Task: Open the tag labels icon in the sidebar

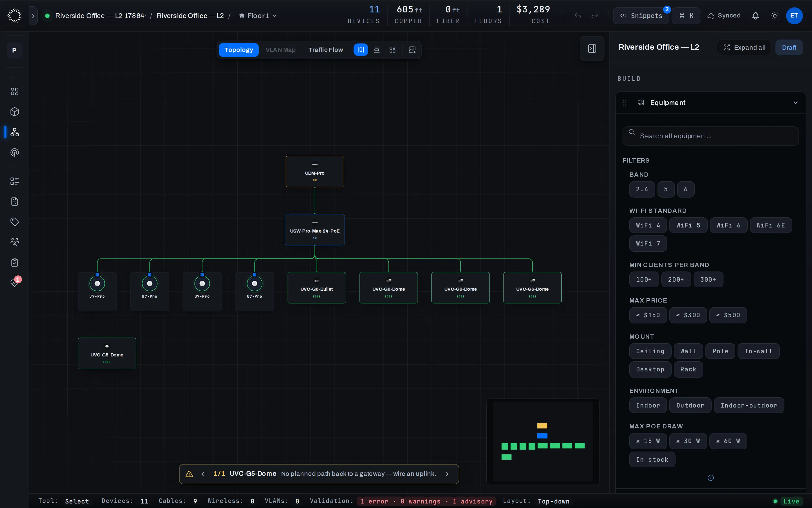Action: pyautogui.click(x=14, y=222)
